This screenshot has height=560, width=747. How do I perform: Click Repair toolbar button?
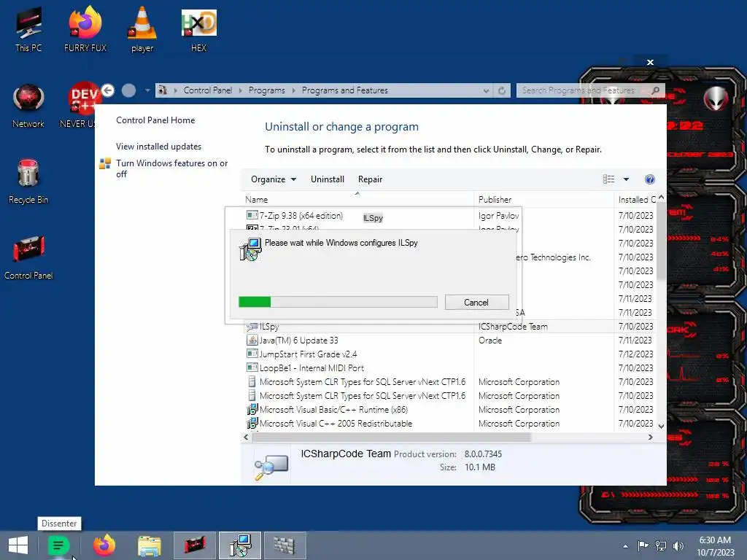(370, 179)
